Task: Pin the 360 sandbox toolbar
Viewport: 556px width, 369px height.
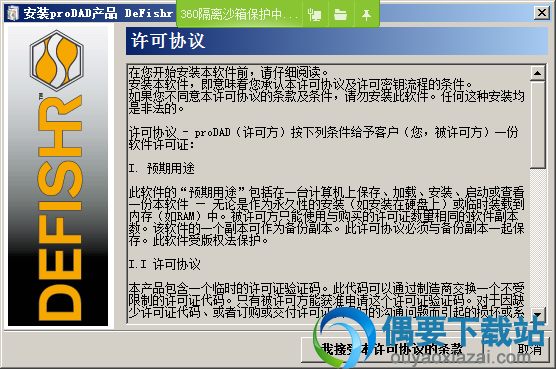Action: (366, 15)
